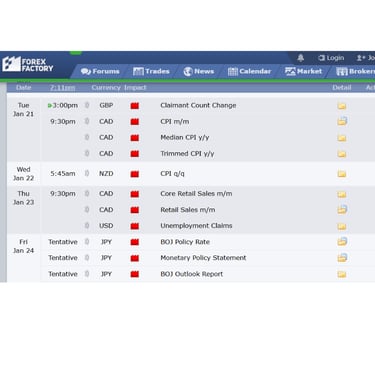Image resolution: width=375 pixels, height=366 pixels.
Task: Toggle alert marker for BOJ Outlook Report row
Action: (x=87, y=274)
